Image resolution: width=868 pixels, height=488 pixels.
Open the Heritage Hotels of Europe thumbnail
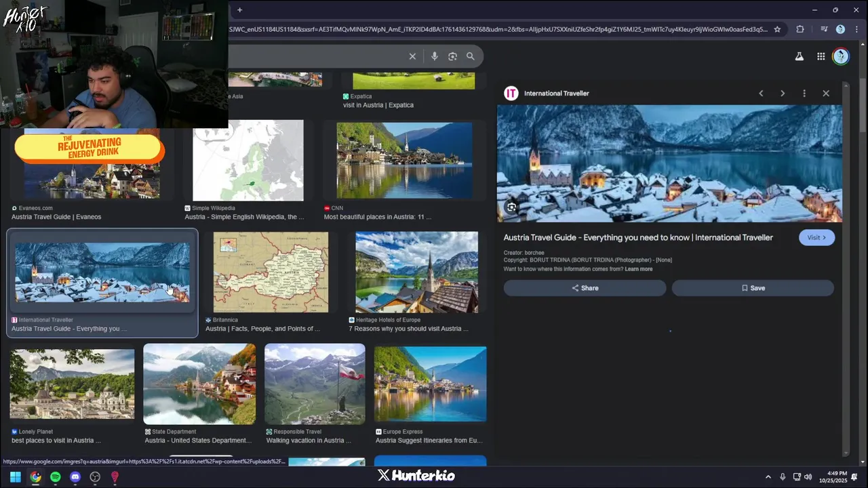pyautogui.click(x=416, y=272)
